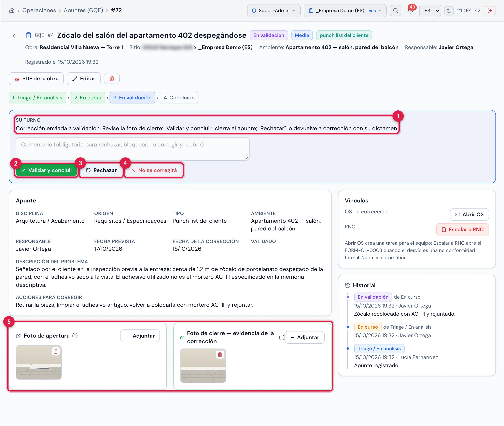Image resolution: width=504 pixels, height=426 pixels.
Task: Select step 2. En curso
Action: [x=88, y=98]
